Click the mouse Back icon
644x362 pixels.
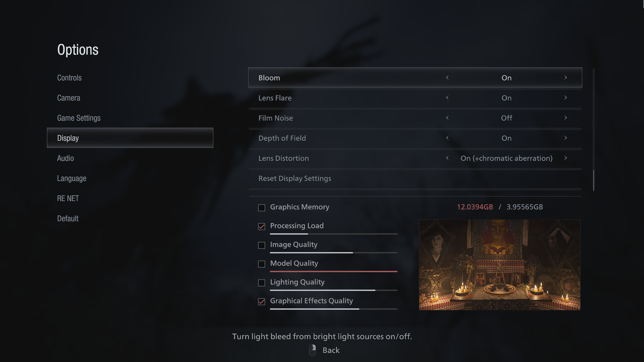pos(312,350)
